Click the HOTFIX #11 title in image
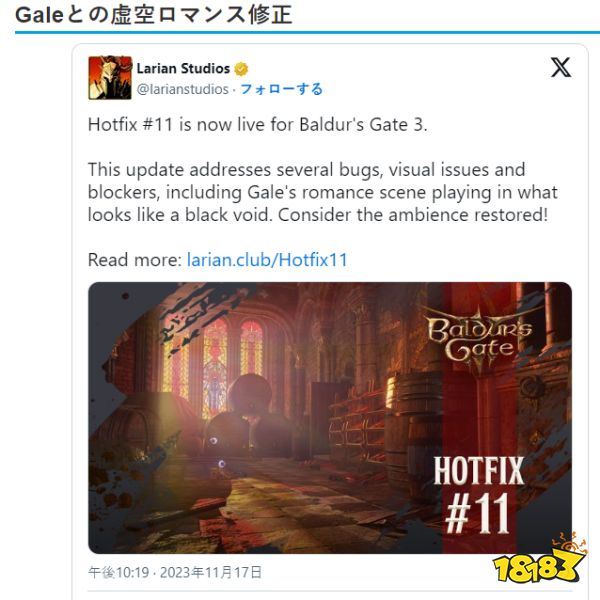Image resolution: width=600 pixels, height=600 pixels. 478,494
